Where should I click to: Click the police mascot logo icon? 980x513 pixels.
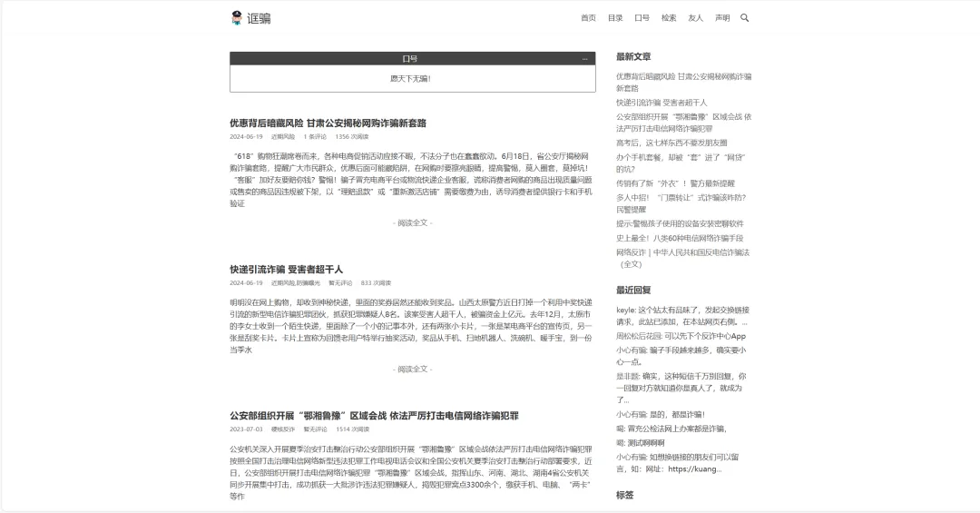237,17
